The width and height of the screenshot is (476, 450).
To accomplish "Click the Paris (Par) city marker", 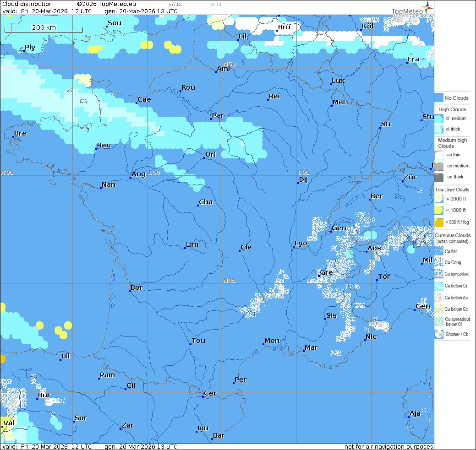I will click(211, 119).
